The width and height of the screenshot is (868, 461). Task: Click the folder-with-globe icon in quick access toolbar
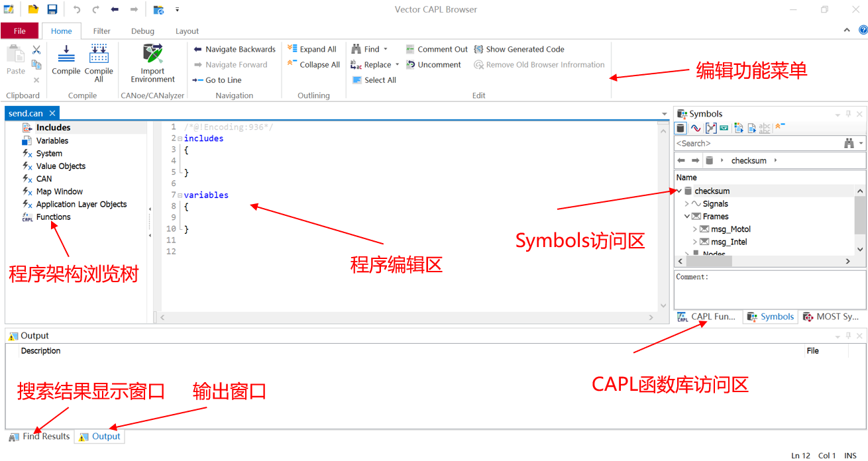[x=158, y=9]
